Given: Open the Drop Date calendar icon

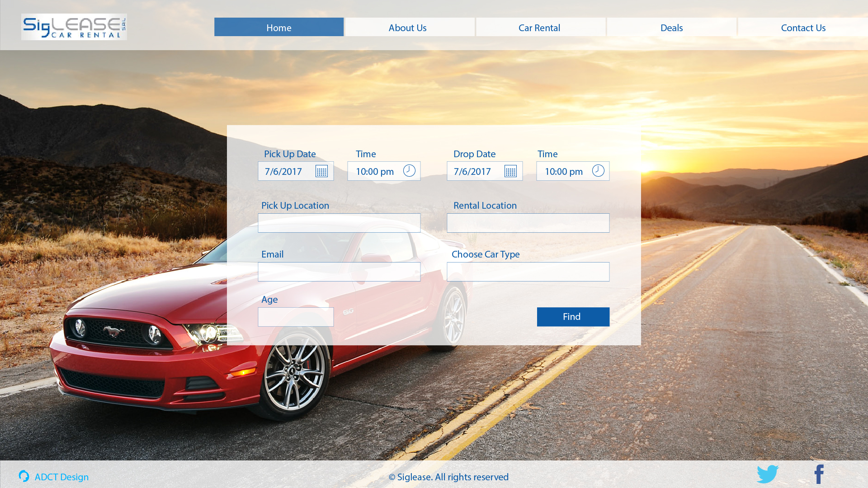Looking at the screenshot, I should [x=510, y=172].
